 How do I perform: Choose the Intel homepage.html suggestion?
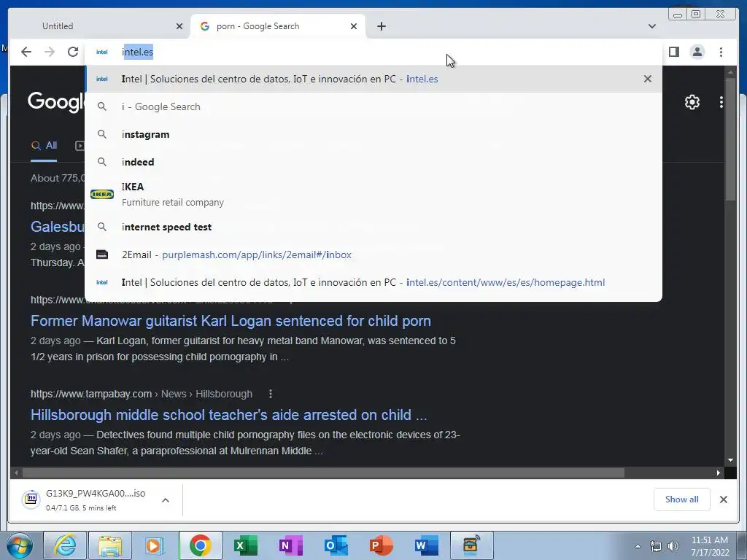(373, 282)
